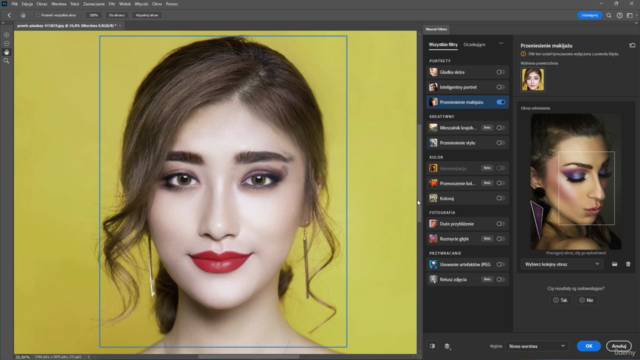640x360 pixels.
Task: Click the workspace layout icon at top right
Action: (630, 15)
